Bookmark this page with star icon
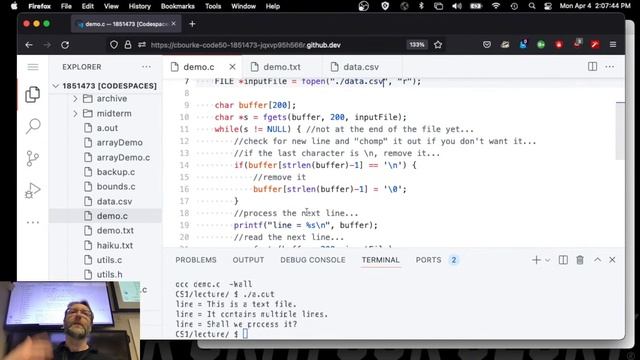The height and width of the screenshot is (360, 640). (x=438, y=45)
